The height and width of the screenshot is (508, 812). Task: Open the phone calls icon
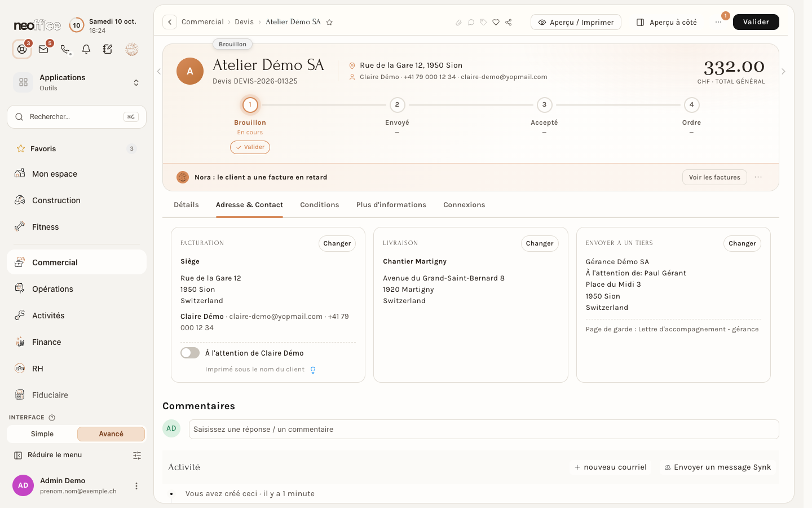click(x=65, y=49)
